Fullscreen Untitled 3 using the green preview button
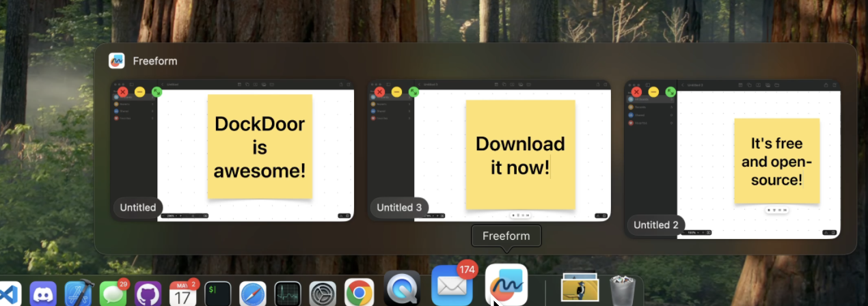 pos(413,92)
